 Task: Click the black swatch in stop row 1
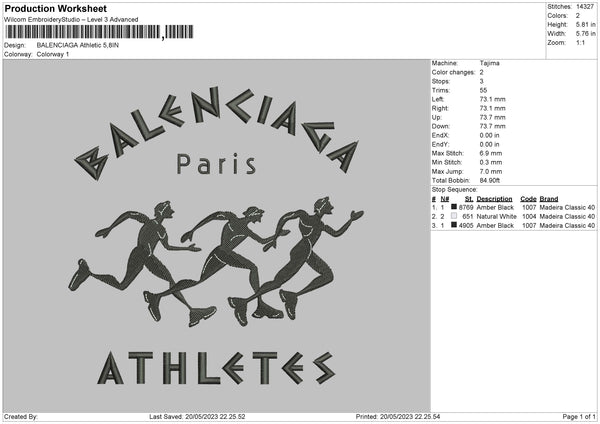454,207
